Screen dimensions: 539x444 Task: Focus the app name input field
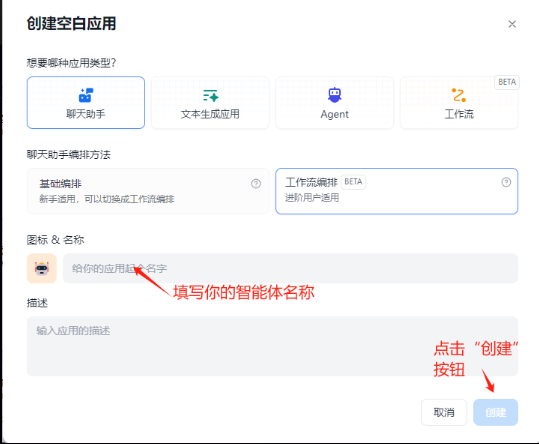pos(290,268)
